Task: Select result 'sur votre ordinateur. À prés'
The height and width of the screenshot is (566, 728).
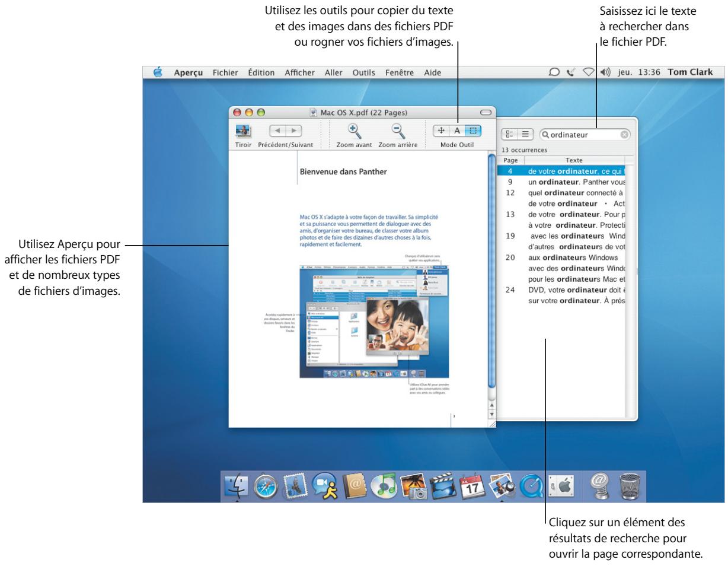Action: [x=576, y=300]
